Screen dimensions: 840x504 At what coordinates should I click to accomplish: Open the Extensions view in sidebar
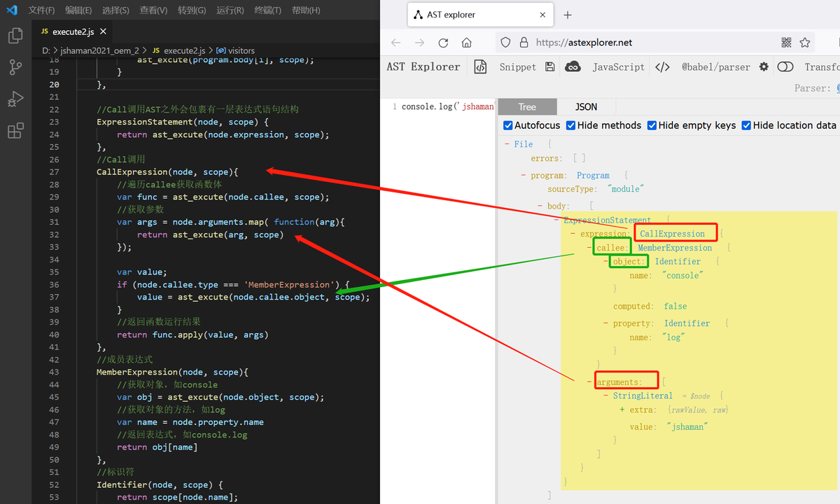point(15,130)
